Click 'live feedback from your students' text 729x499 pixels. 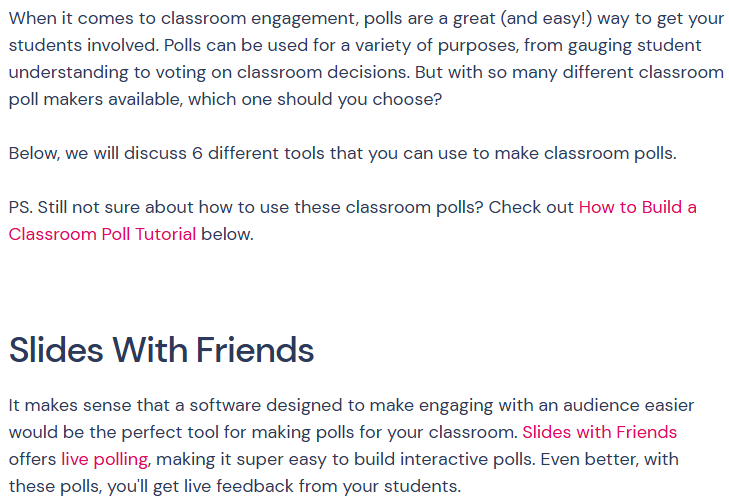(x=322, y=486)
